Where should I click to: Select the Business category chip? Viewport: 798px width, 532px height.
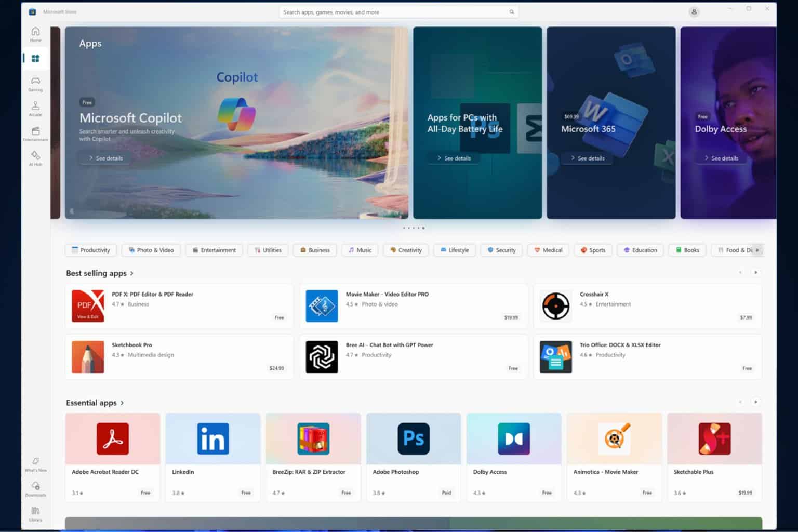[x=315, y=250]
